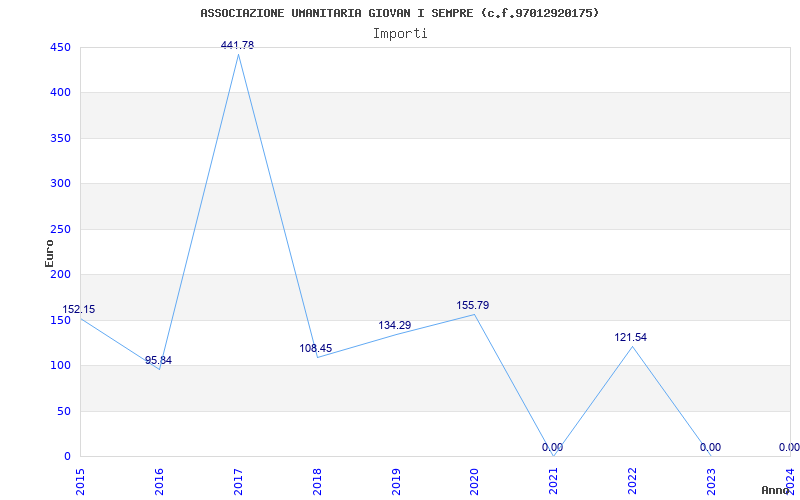Click the 0.00 label above 2021
This screenshot has height=500, width=800.
[x=553, y=447]
